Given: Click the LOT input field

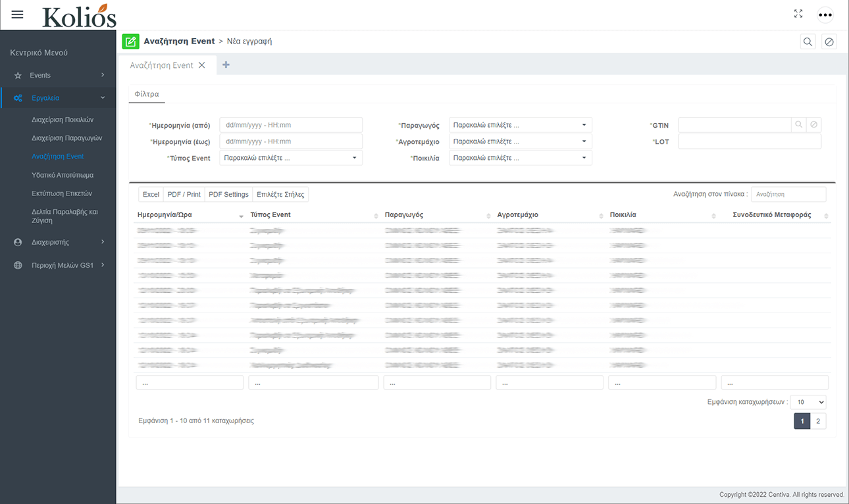Looking at the screenshot, I should [750, 141].
